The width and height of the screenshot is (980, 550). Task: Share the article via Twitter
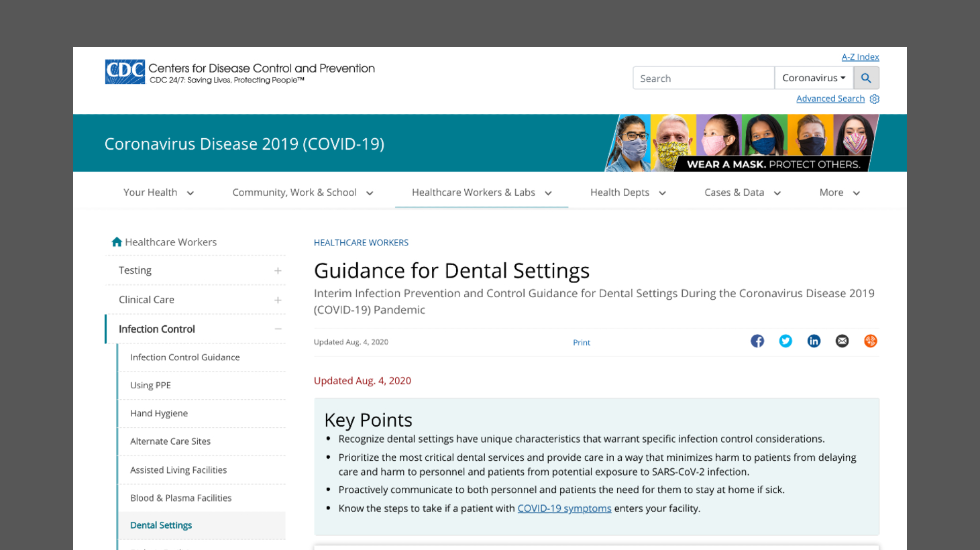785,341
